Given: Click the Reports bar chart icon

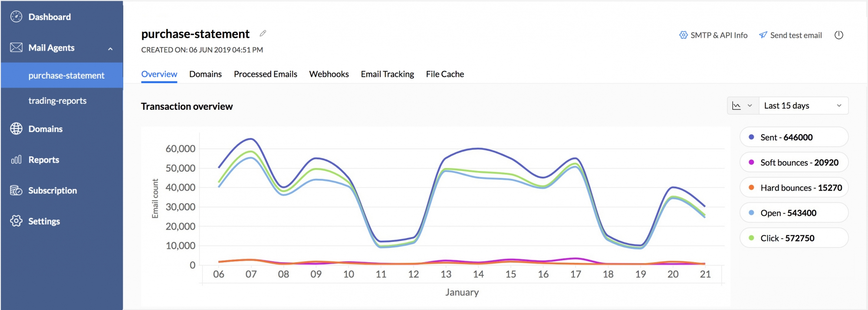Looking at the screenshot, I should pyautogui.click(x=16, y=160).
